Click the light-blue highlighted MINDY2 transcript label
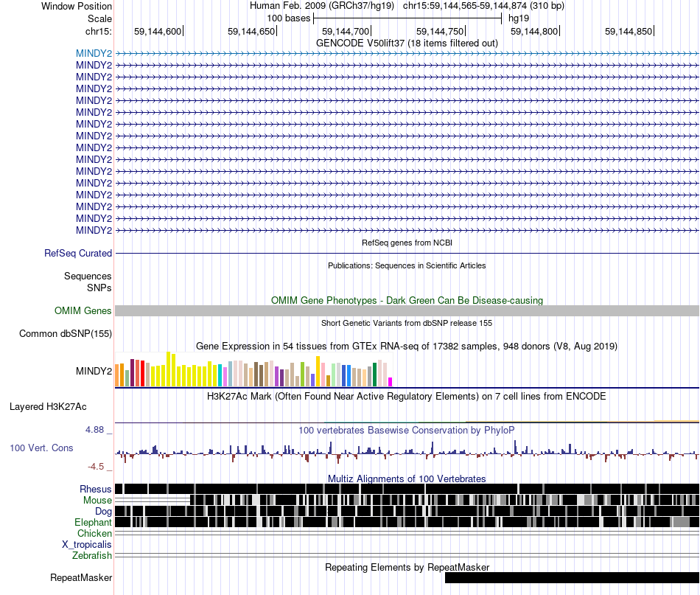The image size is (700, 595). tap(94, 53)
